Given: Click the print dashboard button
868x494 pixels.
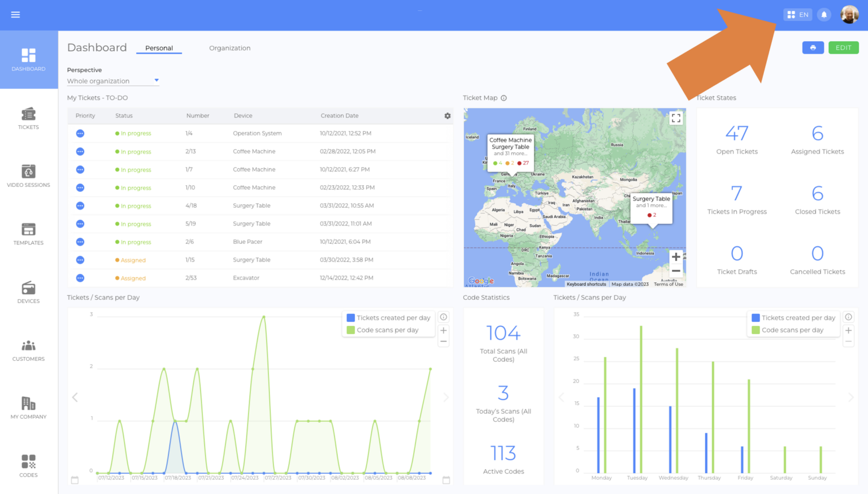Looking at the screenshot, I should click(x=813, y=48).
